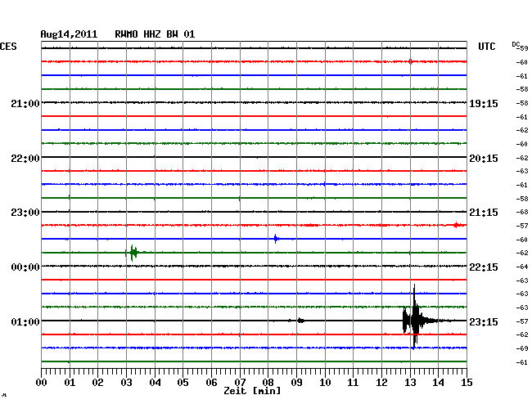Click the 23:15 UTC time label

click(x=484, y=321)
